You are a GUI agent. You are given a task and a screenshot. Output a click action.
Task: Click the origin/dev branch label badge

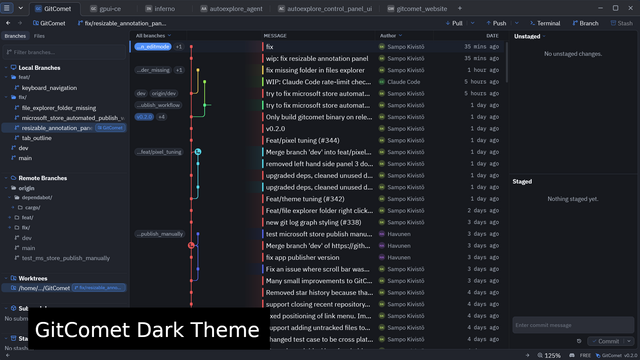[x=164, y=93]
